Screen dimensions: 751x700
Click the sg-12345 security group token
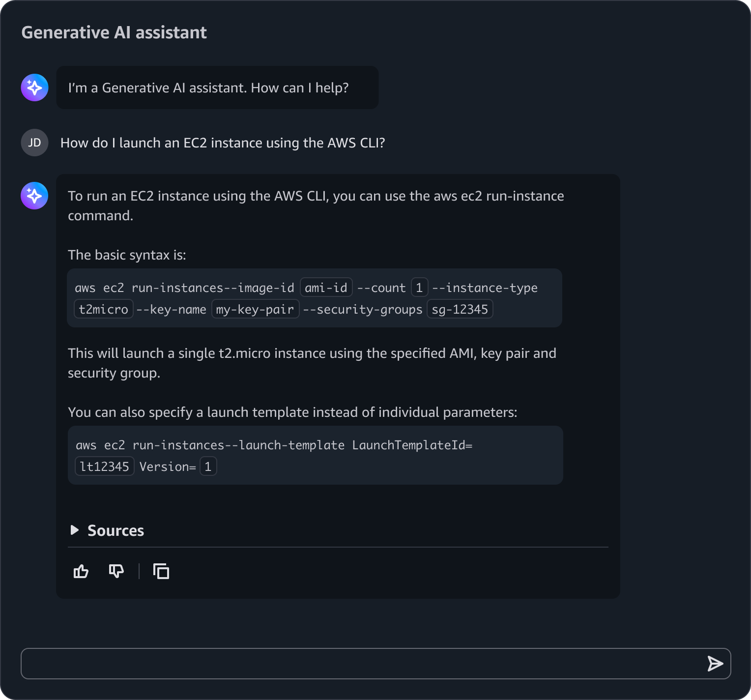[460, 309]
